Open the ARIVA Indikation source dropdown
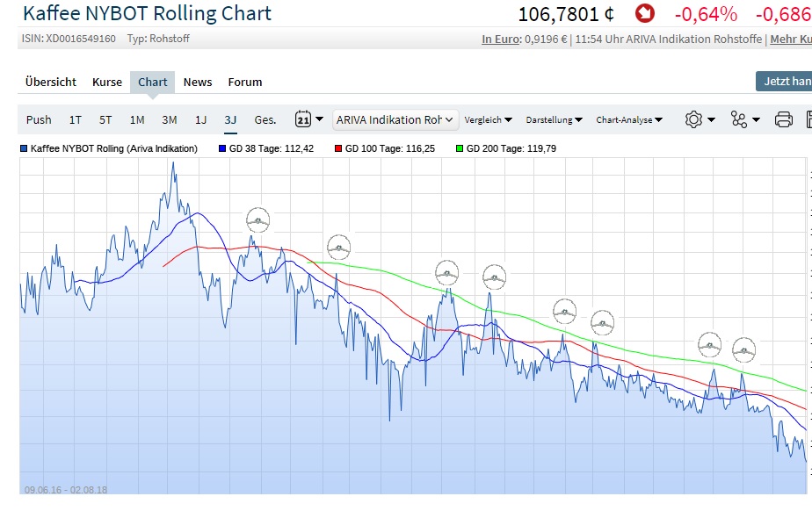This screenshot has height=518, width=812. [395, 119]
